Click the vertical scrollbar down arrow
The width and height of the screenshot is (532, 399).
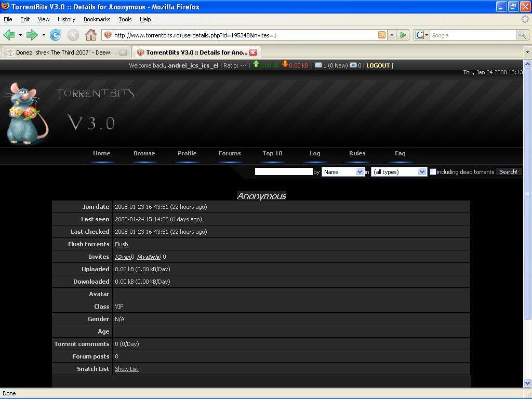(x=527, y=383)
